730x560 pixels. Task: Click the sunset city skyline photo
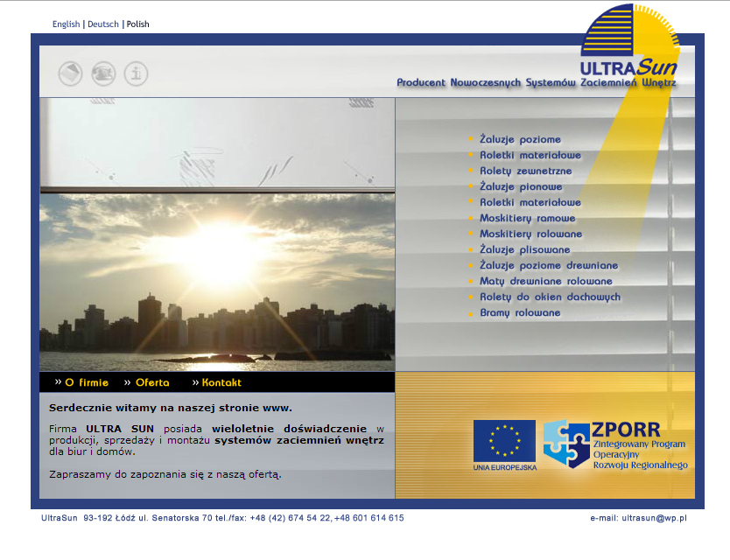click(x=217, y=282)
